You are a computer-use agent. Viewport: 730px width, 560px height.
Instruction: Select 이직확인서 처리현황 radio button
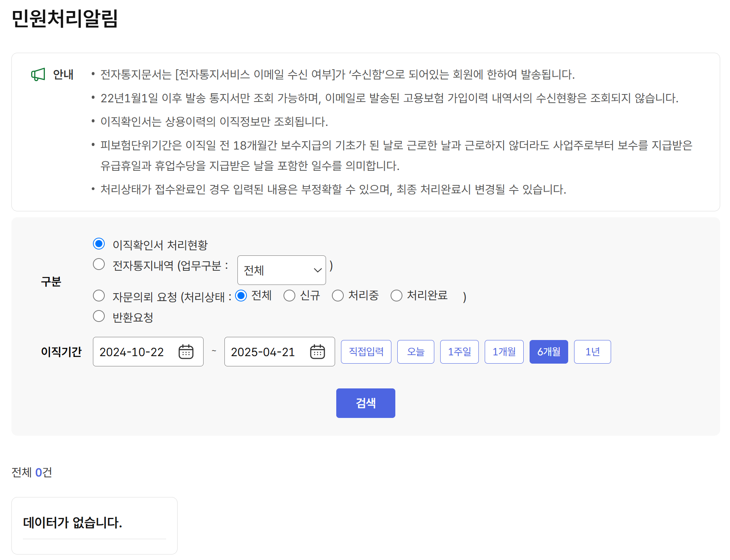click(x=99, y=244)
